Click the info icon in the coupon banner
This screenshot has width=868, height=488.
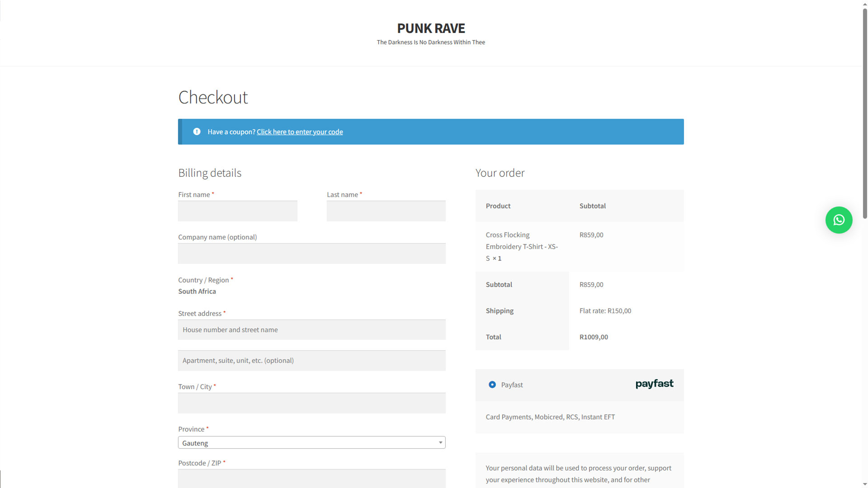(197, 131)
